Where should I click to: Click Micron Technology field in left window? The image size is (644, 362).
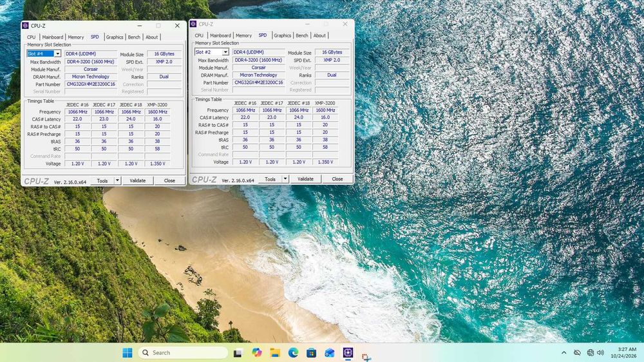(x=91, y=77)
